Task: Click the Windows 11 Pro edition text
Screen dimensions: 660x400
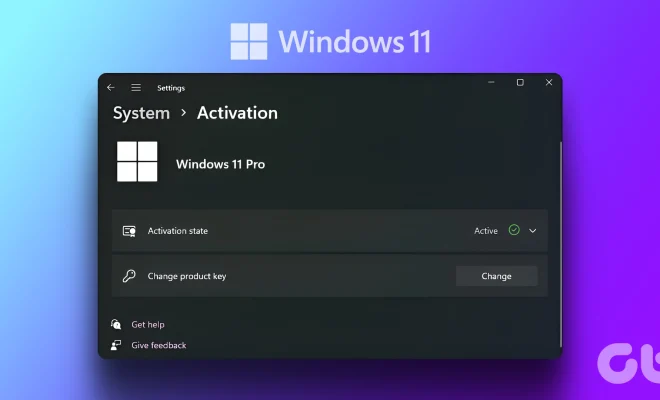Action: tap(221, 164)
